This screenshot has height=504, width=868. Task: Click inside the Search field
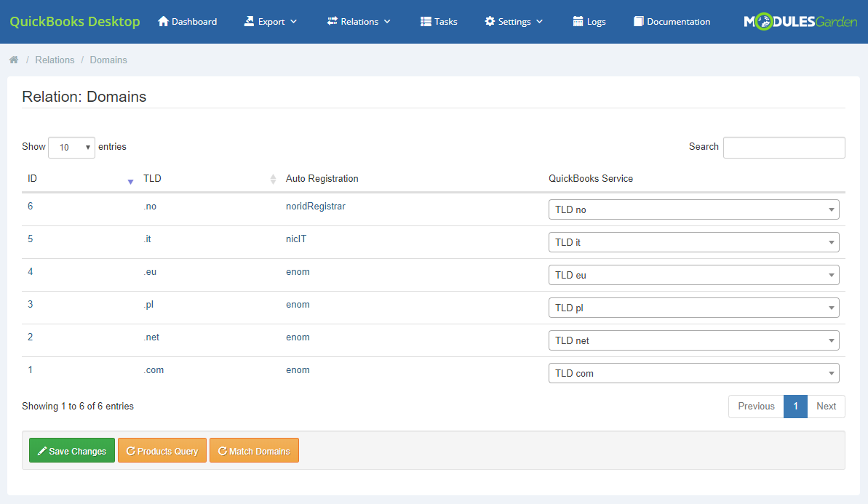[784, 147]
